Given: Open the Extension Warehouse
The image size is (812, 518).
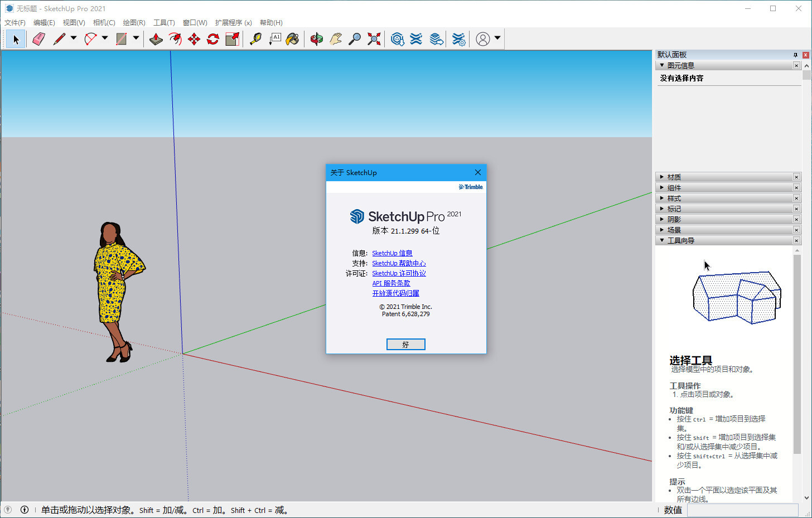Looking at the screenshot, I should [x=416, y=39].
